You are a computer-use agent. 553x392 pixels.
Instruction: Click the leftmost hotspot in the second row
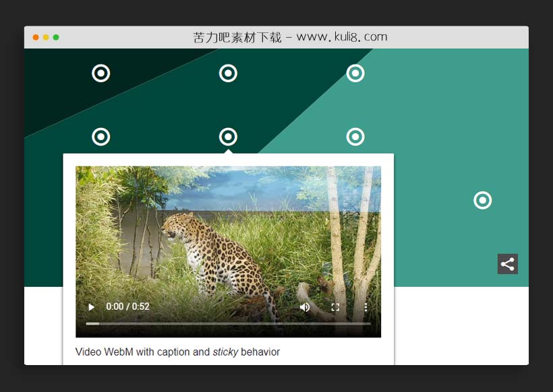[x=100, y=137]
